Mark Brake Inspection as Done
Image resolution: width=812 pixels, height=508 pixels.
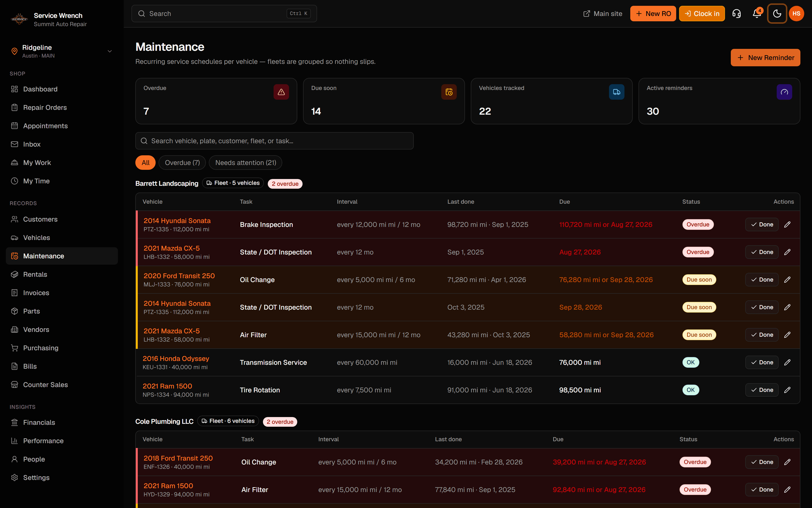762,224
